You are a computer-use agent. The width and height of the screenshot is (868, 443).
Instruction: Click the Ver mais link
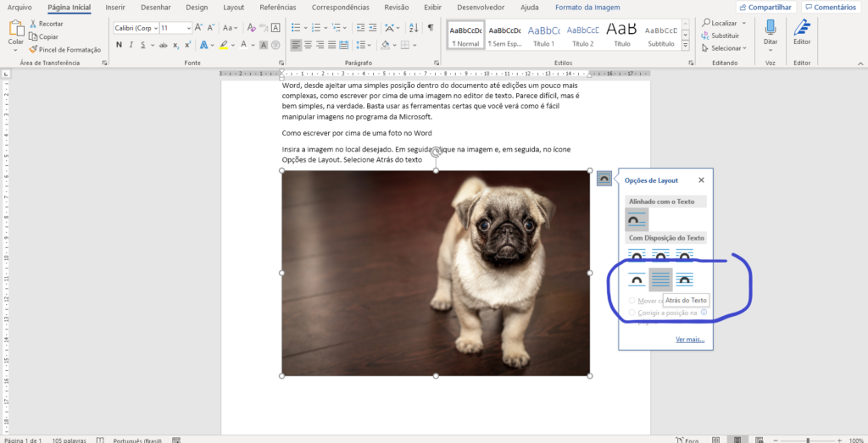click(690, 339)
